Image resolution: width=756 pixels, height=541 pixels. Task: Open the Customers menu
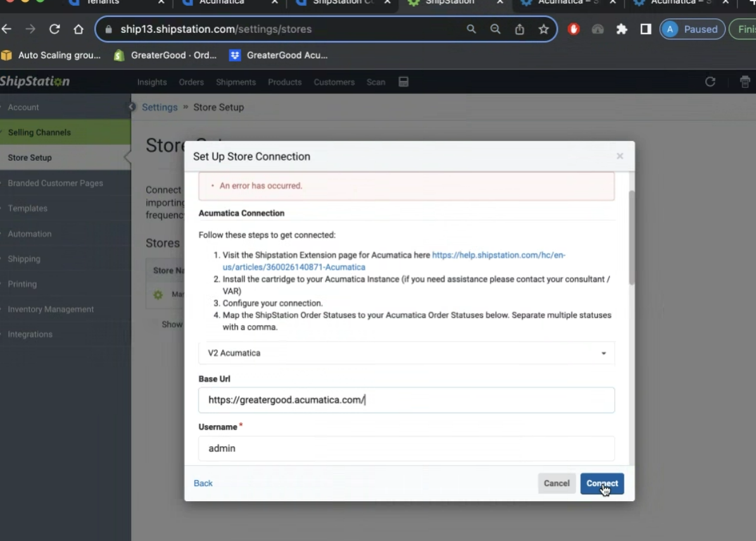tap(334, 82)
